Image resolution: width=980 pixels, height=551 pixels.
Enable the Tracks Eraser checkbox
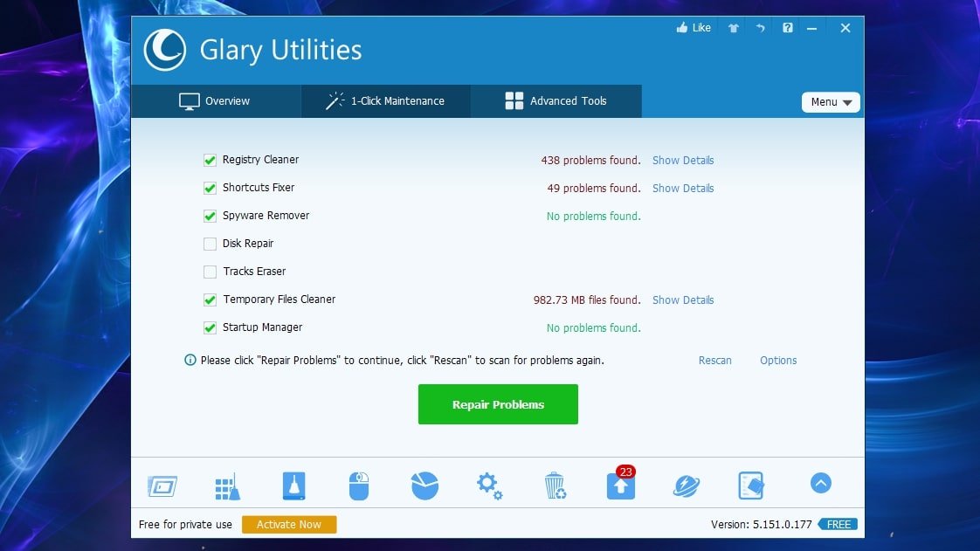coord(210,272)
